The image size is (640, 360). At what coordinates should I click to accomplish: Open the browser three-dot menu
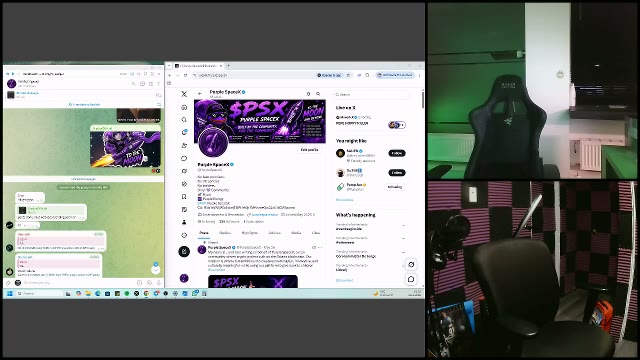pos(420,76)
